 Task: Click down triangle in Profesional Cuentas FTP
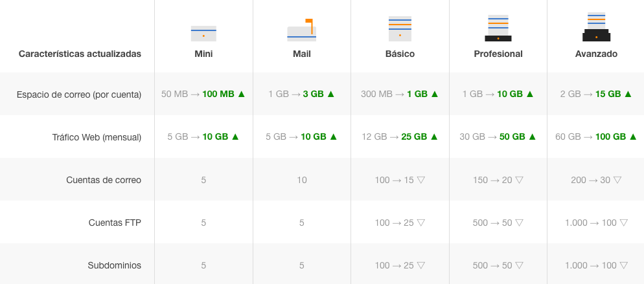point(519,223)
